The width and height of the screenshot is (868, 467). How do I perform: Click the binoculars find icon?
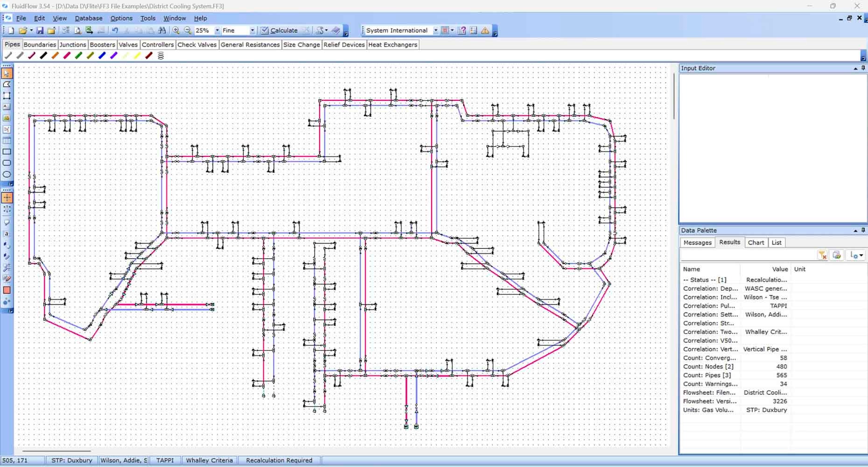click(162, 30)
